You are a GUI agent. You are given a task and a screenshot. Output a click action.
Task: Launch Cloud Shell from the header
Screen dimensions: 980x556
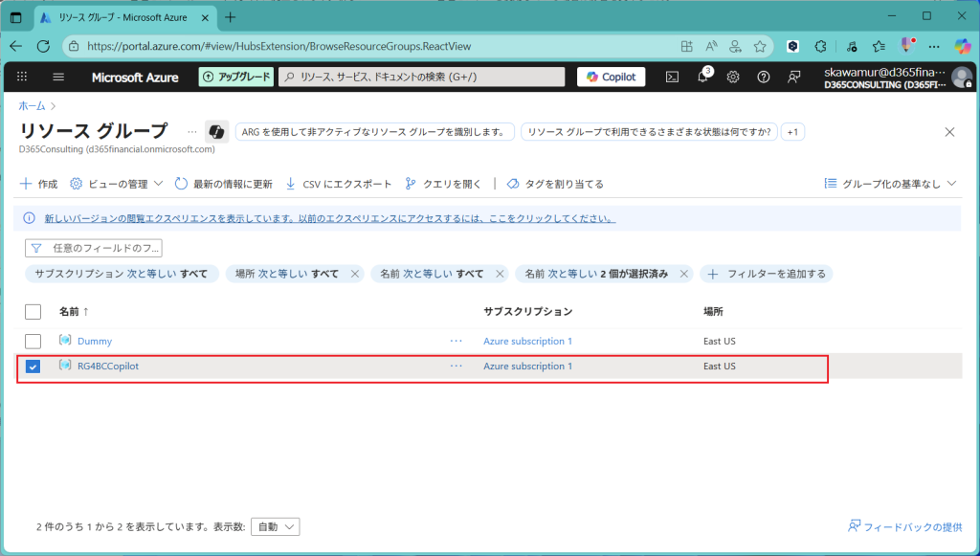click(672, 77)
